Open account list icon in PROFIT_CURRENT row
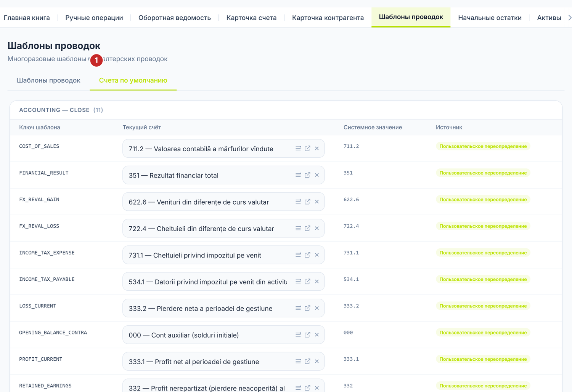This screenshot has height=392, width=572. [298, 362]
